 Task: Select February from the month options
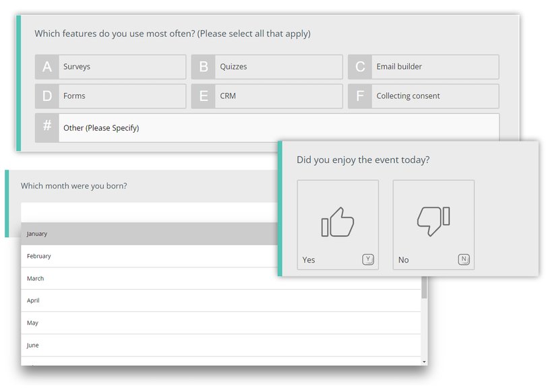[148, 256]
